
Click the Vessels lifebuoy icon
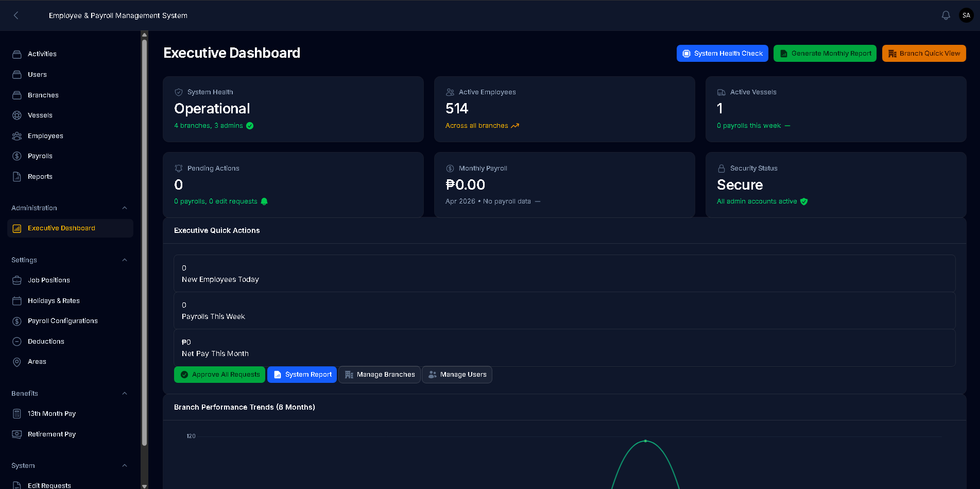pyautogui.click(x=17, y=115)
